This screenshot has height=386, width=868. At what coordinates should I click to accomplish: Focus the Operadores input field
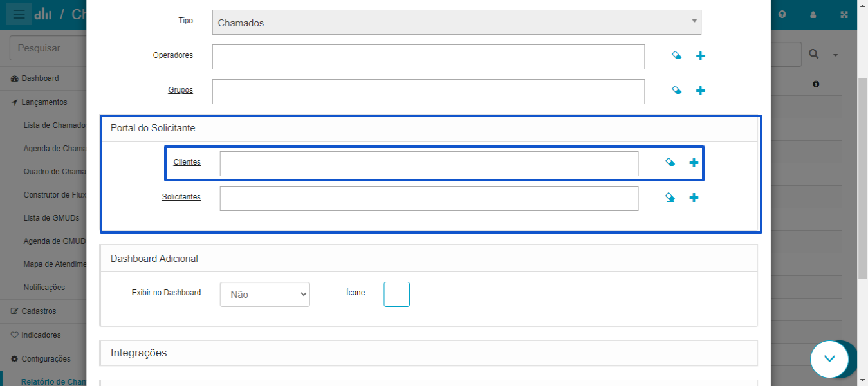tap(429, 57)
